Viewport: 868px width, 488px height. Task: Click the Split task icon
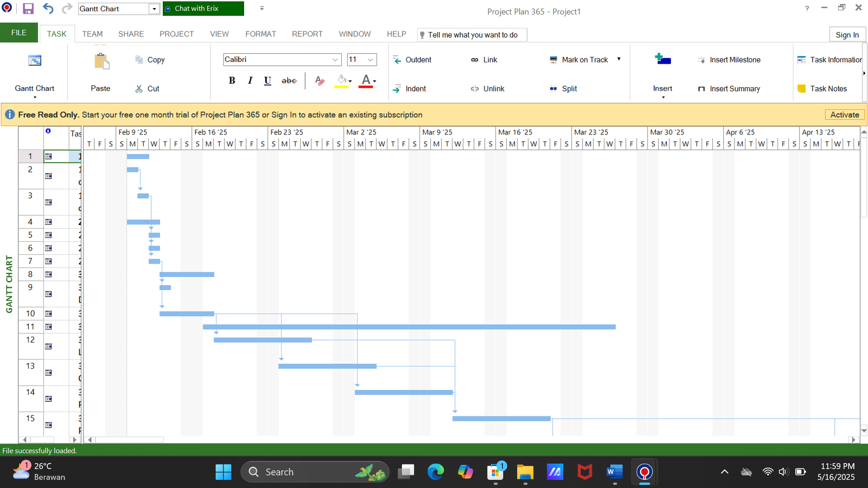pyautogui.click(x=553, y=89)
